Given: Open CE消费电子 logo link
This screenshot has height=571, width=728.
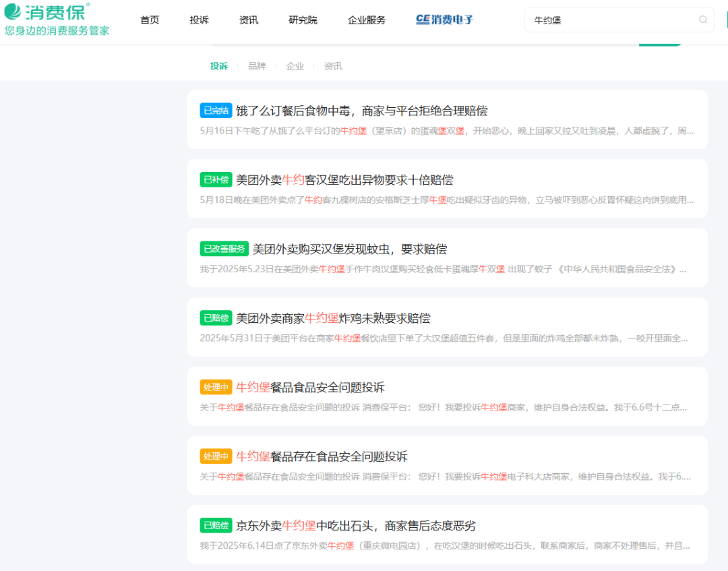Looking at the screenshot, I should (x=444, y=20).
